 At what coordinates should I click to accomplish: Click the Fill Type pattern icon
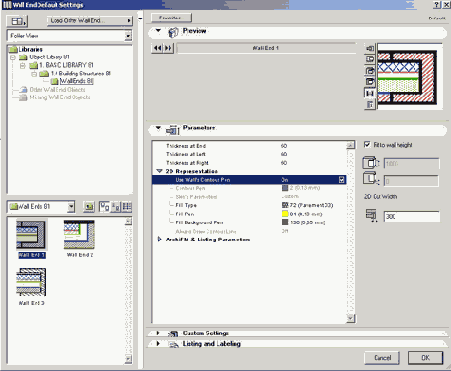[x=285, y=205]
